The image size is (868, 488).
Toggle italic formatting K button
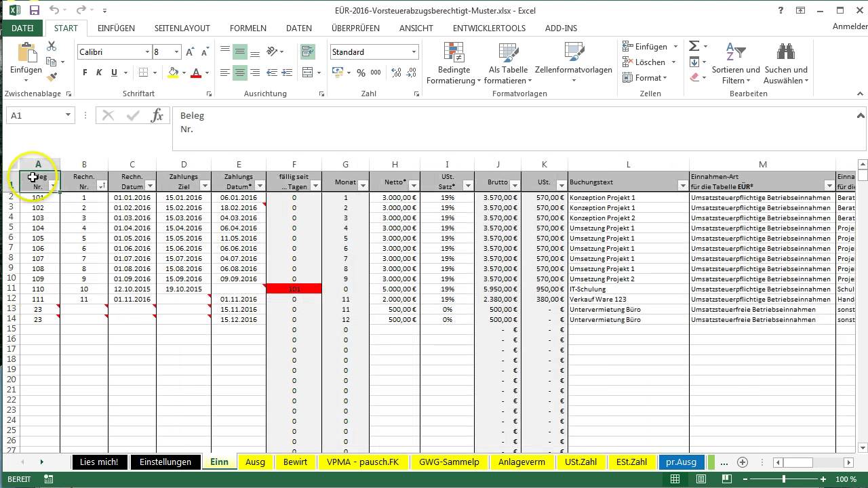99,73
